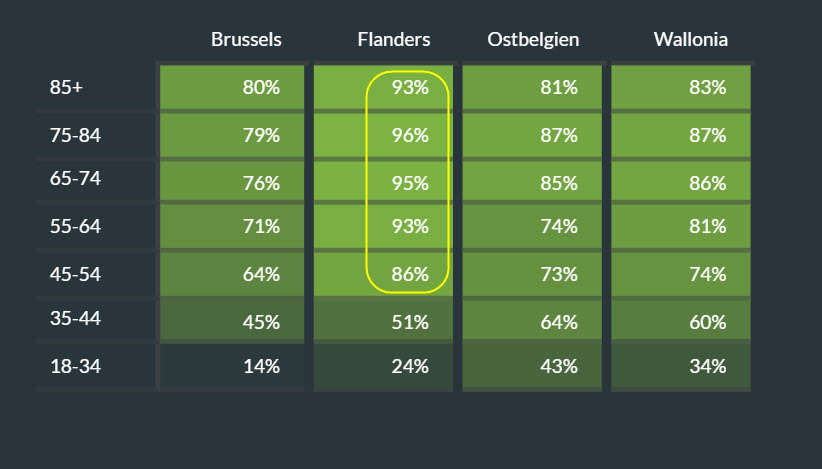Click the Flanders column header
The image size is (822, 469).
click(x=394, y=40)
